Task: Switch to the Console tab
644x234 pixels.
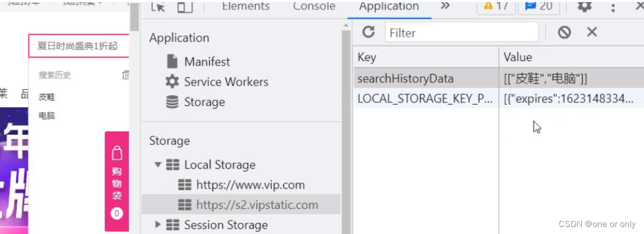Action: pyautogui.click(x=314, y=6)
